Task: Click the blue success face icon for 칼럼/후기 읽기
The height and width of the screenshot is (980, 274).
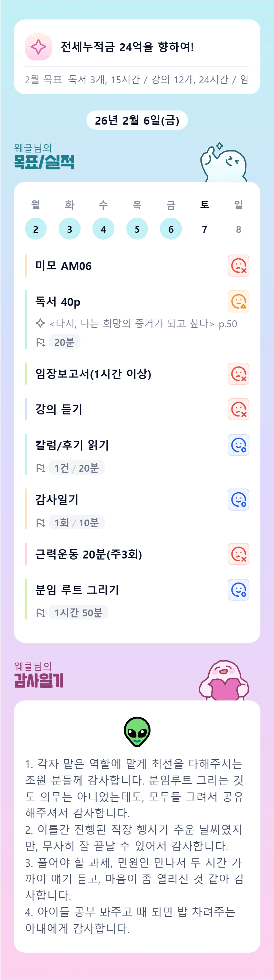Action: [x=238, y=445]
